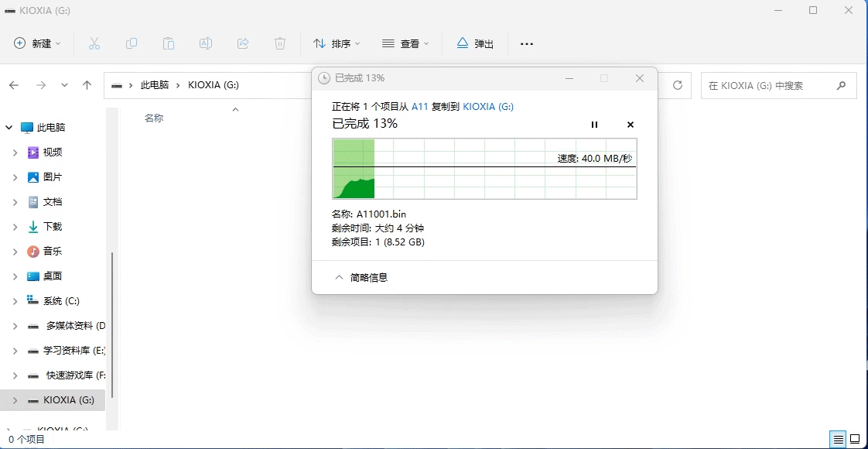Open recent locations dropdown chevron
Image resolution: width=868 pixels, height=449 pixels.
pos(64,85)
